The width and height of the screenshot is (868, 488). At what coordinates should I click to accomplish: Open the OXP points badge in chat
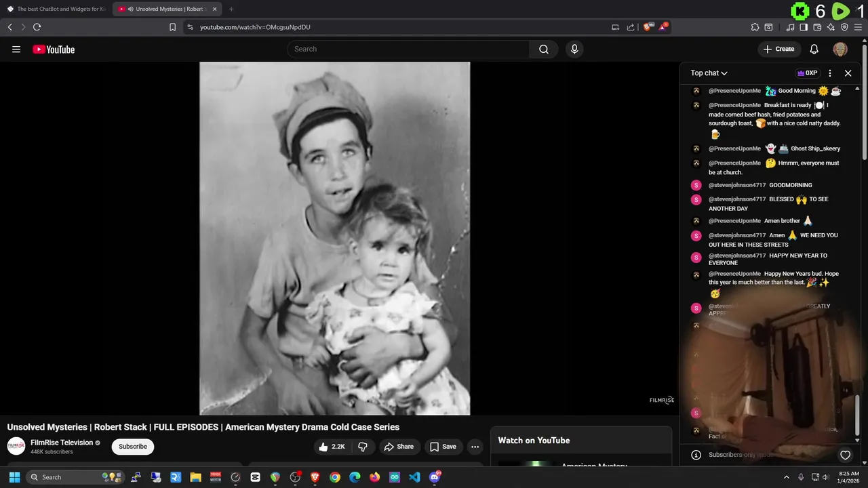pyautogui.click(x=807, y=73)
